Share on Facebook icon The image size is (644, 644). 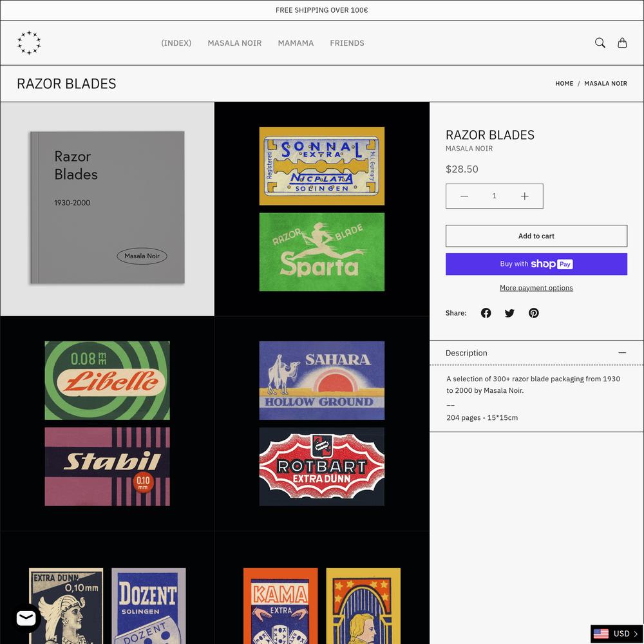point(486,313)
